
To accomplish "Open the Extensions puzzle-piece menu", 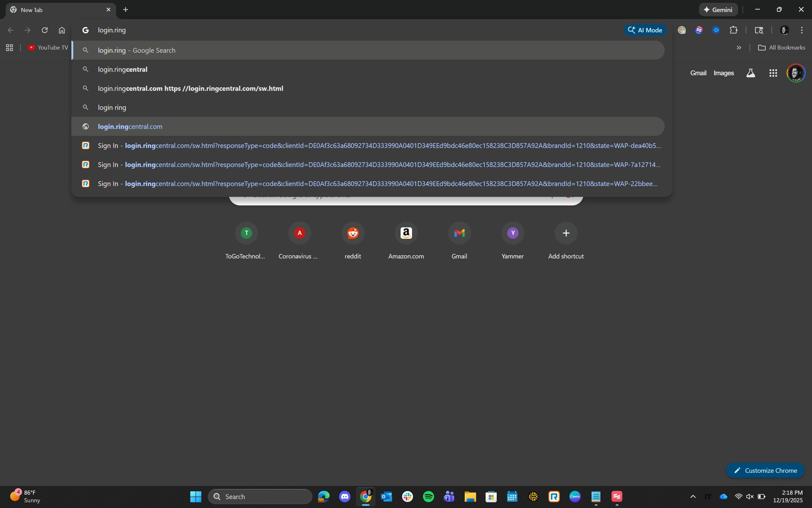I will (733, 30).
